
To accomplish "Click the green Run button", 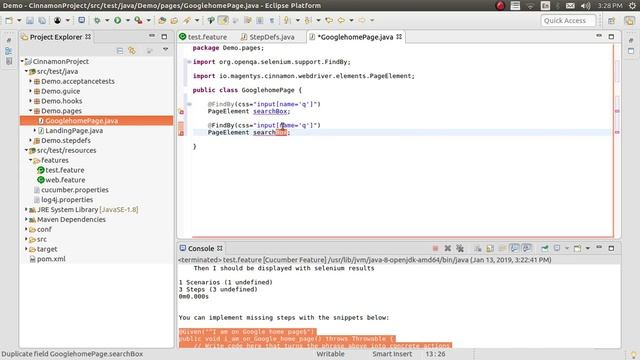I will [x=118, y=20].
